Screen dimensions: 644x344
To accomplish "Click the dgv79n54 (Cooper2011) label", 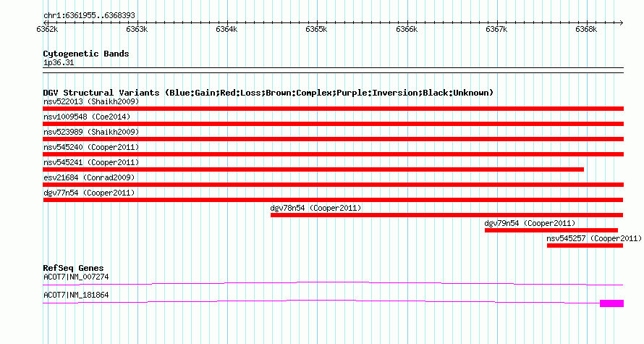I will coord(530,223).
